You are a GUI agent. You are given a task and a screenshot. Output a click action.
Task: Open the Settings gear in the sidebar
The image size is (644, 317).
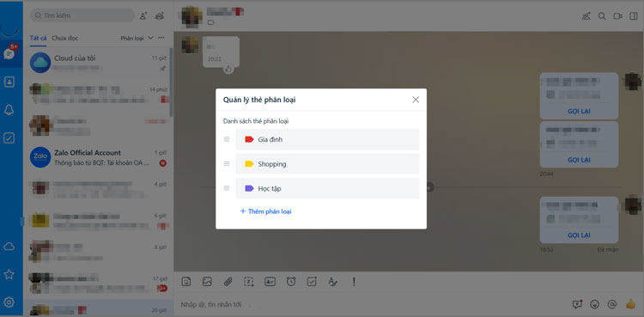(9, 302)
